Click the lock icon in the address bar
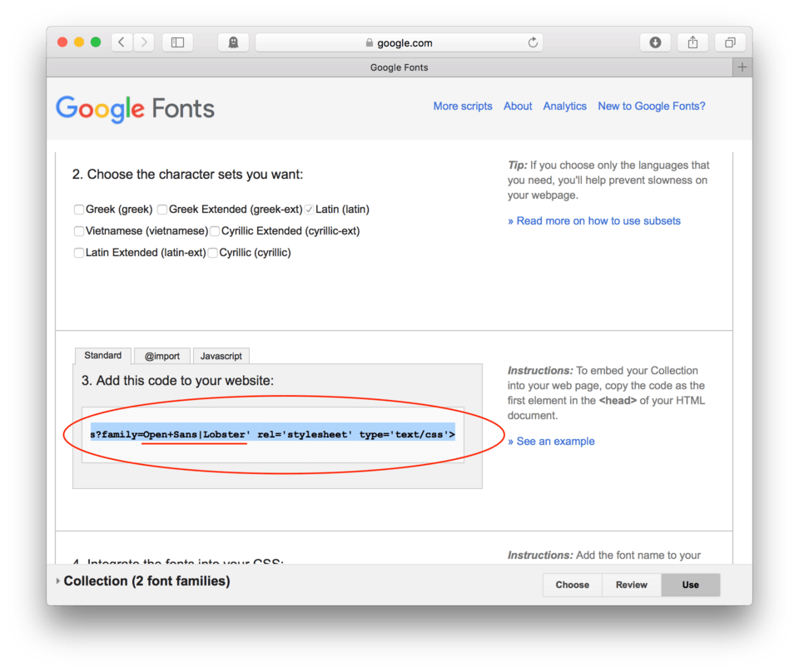799x672 pixels. click(x=370, y=42)
